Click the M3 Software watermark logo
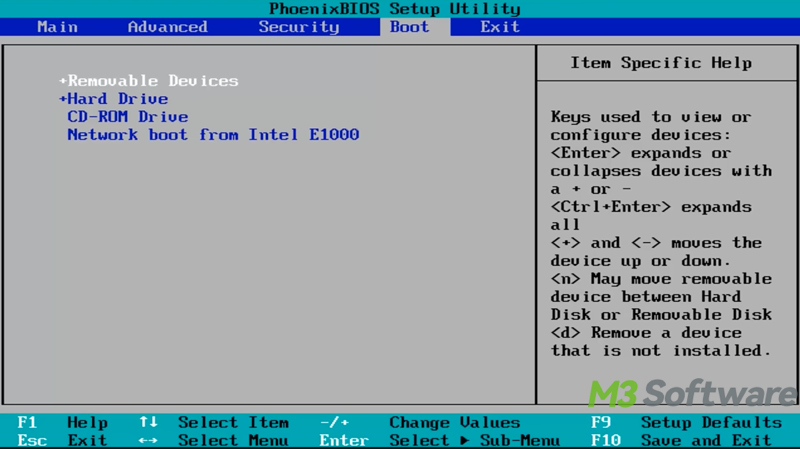Screen dimensions: 800x449 pyautogui.click(x=690, y=392)
